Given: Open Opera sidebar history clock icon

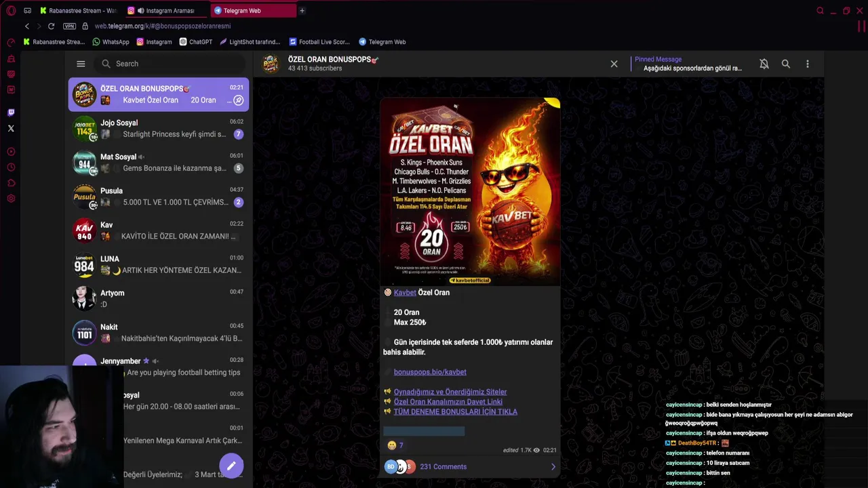Looking at the screenshot, I should 11,167.
